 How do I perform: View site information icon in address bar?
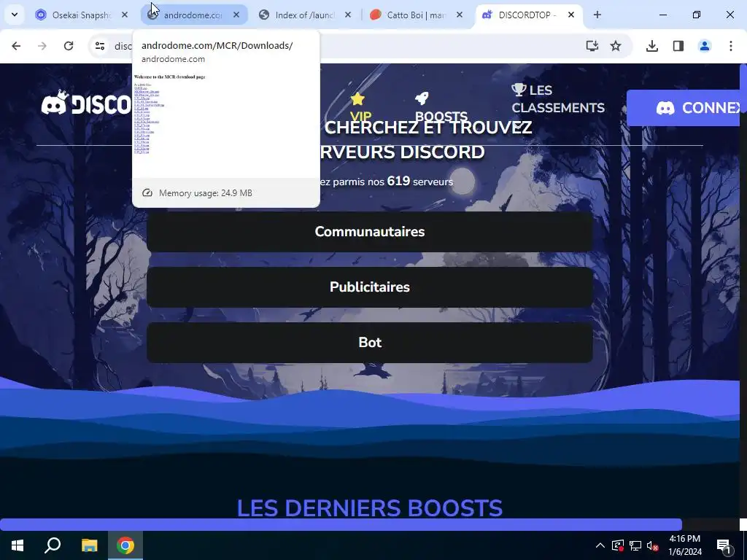(x=99, y=46)
